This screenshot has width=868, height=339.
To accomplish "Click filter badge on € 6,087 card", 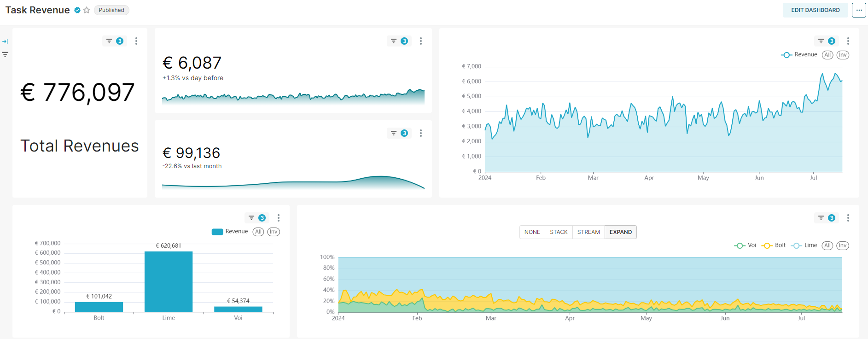I will click(x=399, y=41).
